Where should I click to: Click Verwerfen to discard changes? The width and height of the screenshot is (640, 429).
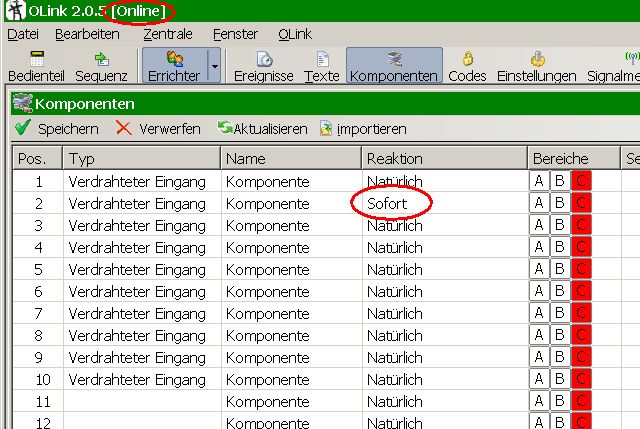pos(158,129)
